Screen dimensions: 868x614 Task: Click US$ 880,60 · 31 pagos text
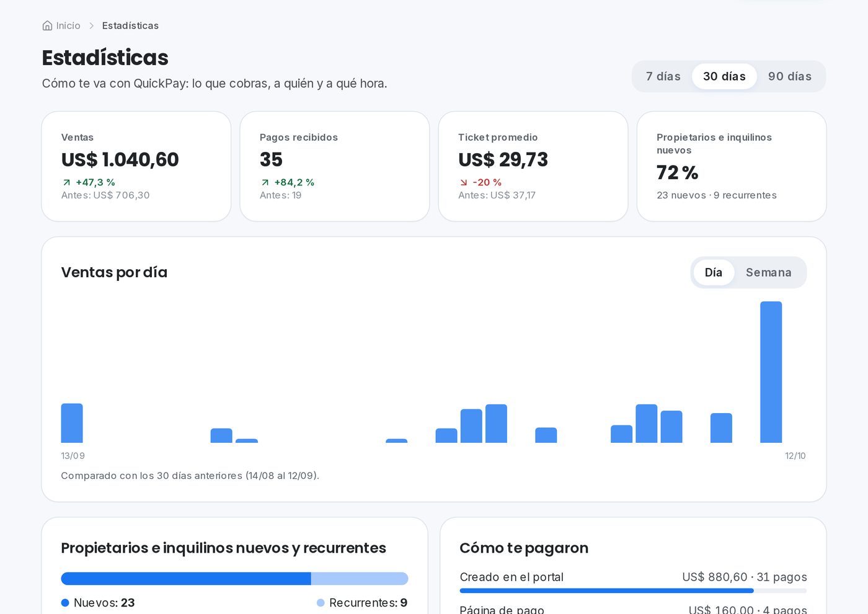pos(745,577)
